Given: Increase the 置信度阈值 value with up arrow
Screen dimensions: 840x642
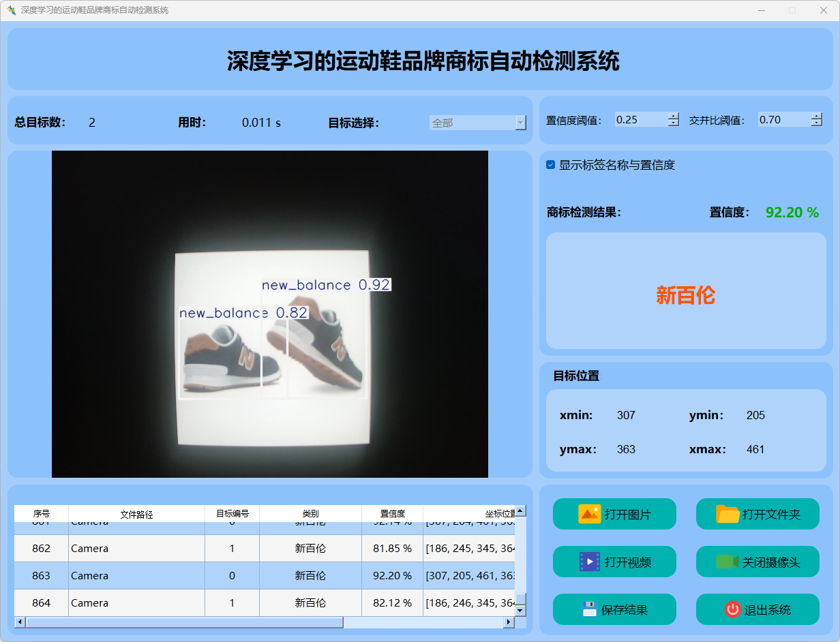Looking at the screenshot, I should tap(674, 117).
